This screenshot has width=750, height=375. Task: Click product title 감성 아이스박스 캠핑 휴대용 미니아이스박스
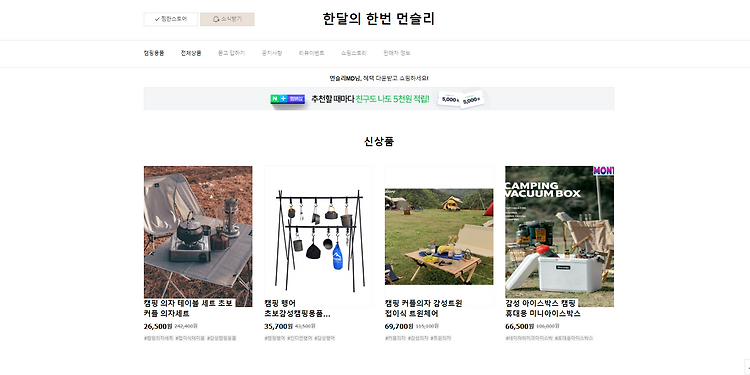tap(543, 309)
